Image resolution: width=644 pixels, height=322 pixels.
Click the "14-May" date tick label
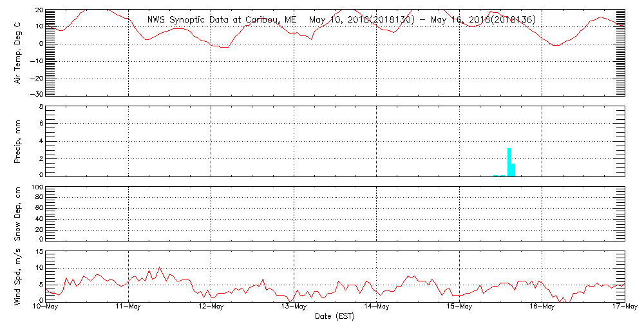(377, 307)
